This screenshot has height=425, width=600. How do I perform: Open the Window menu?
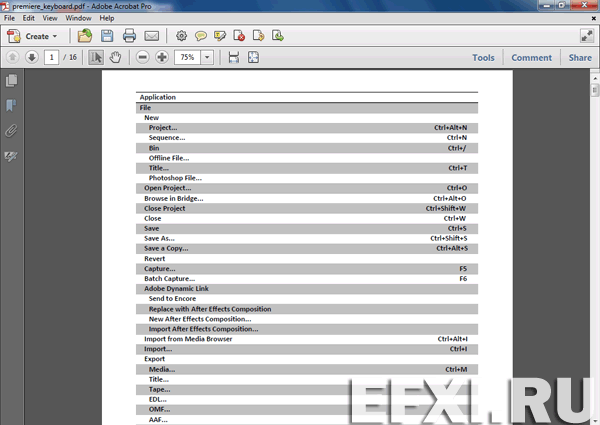coord(78,18)
